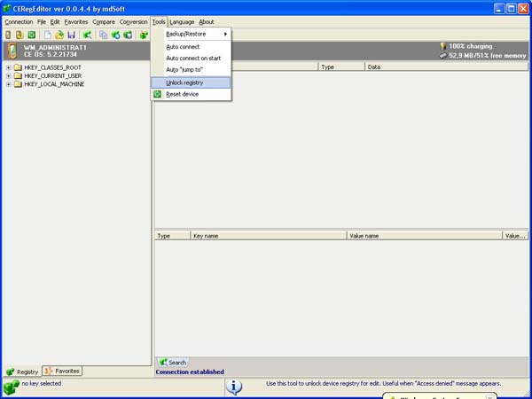Click the Key name column header
The width and height of the screenshot is (532, 399).
click(x=268, y=236)
